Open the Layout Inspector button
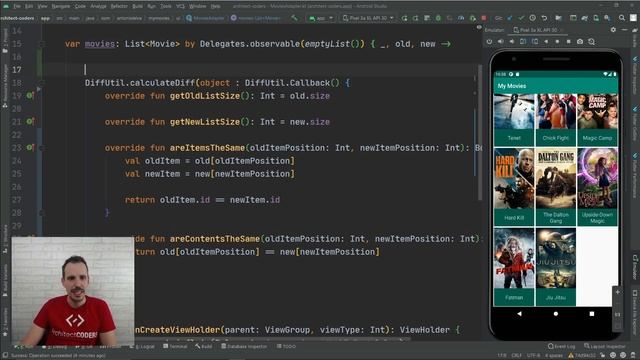The height and width of the screenshot is (360, 640). coord(604,347)
